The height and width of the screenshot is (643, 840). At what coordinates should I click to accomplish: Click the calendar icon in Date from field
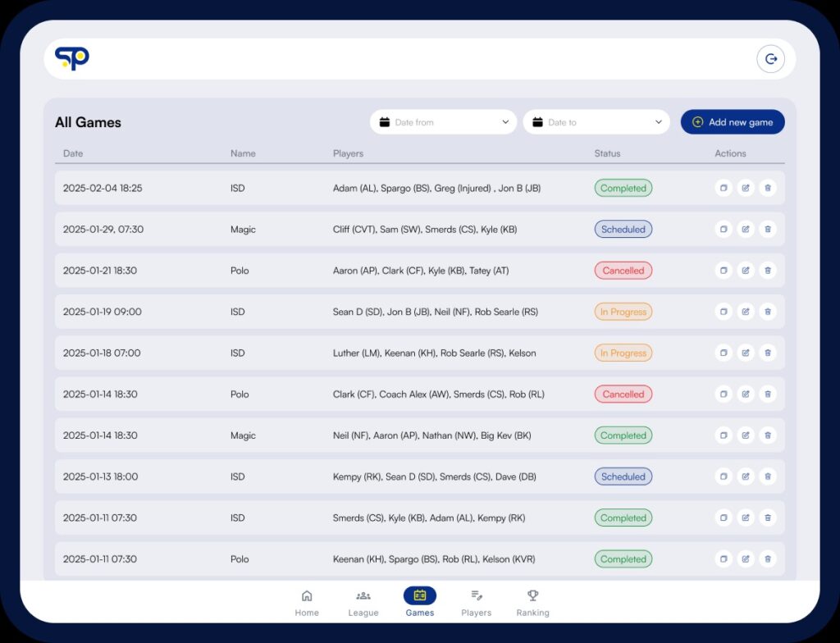(385, 121)
